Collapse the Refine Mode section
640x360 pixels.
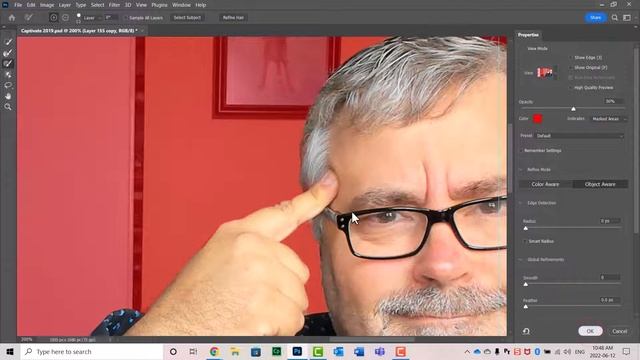pyautogui.click(x=521, y=169)
